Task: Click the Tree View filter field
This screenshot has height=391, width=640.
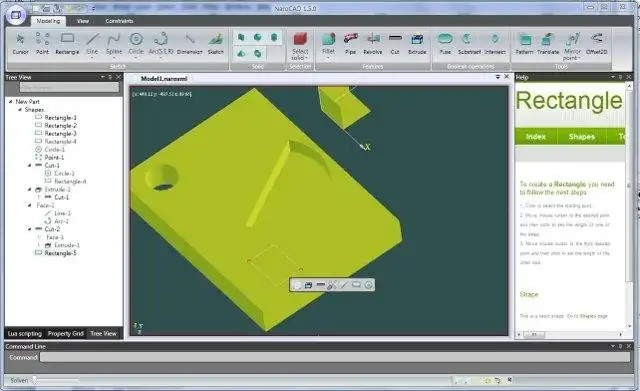Action: (x=69, y=87)
